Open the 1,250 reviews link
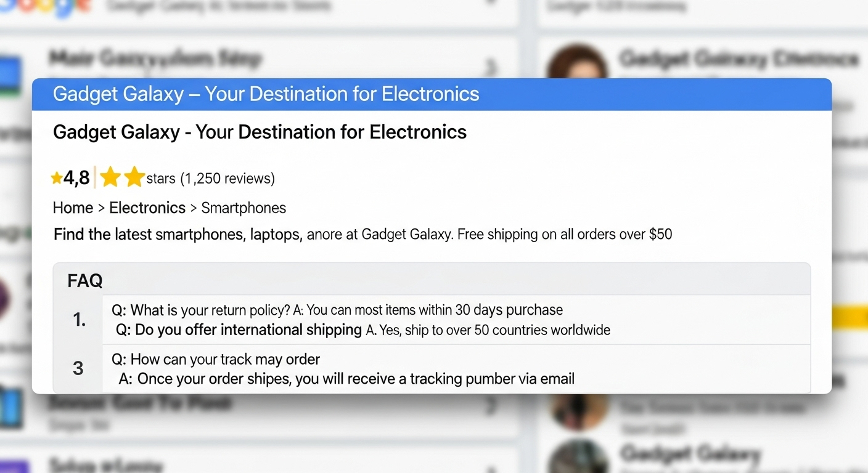868x473 pixels. point(227,179)
